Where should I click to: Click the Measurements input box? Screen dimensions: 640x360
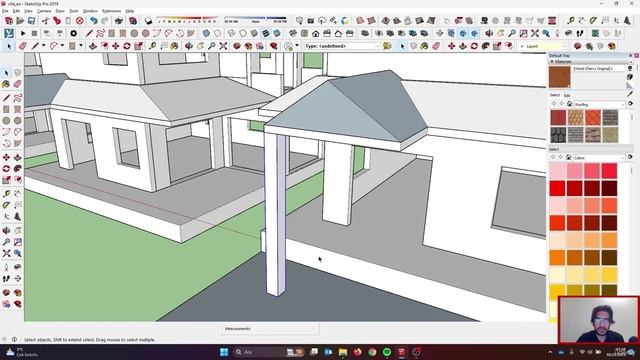pyautogui.click(x=270, y=329)
